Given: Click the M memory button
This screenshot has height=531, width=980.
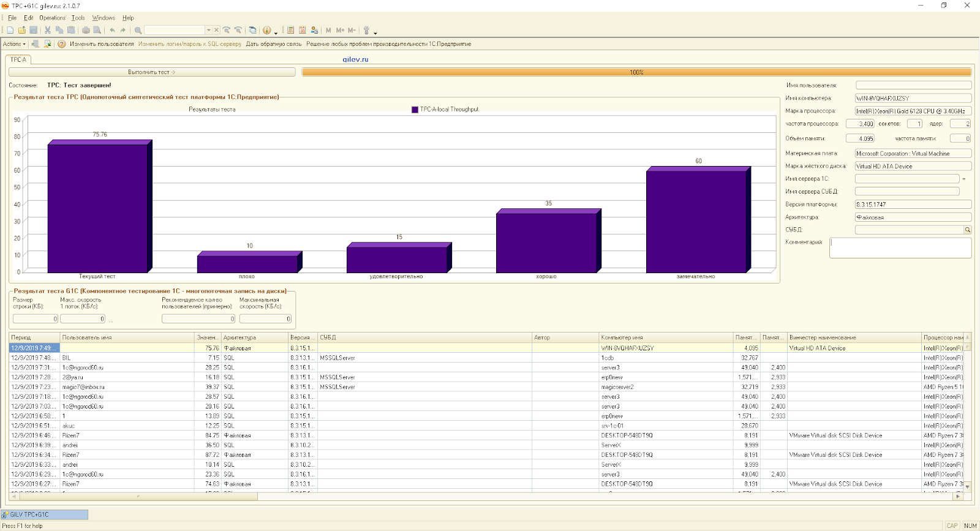Looking at the screenshot, I should (x=328, y=30).
